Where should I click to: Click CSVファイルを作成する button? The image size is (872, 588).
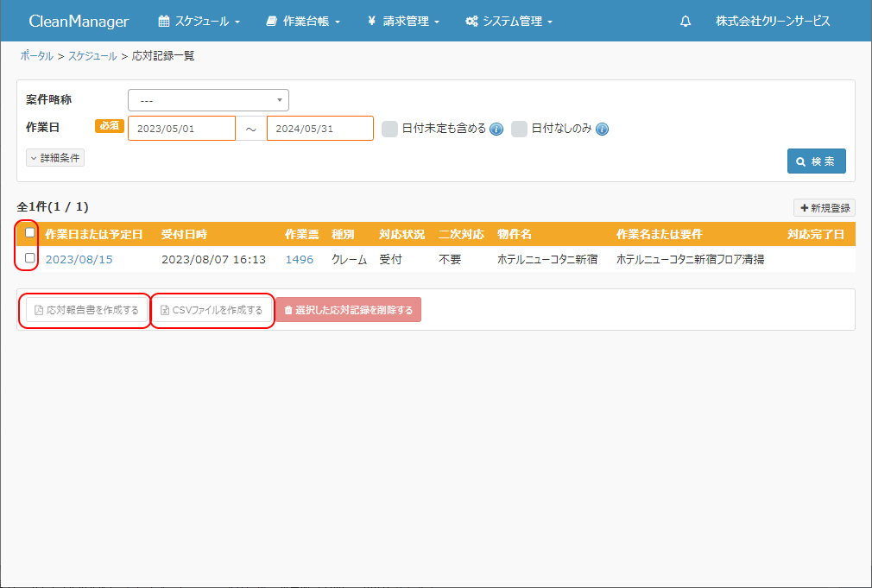(x=212, y=310)
